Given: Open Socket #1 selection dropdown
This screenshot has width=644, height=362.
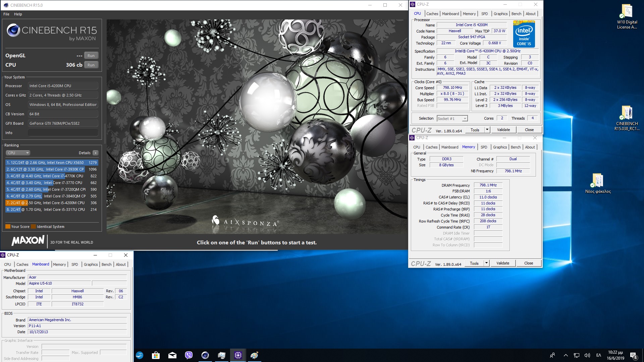Looking at the screenshot, I should [x=452, y=118].
